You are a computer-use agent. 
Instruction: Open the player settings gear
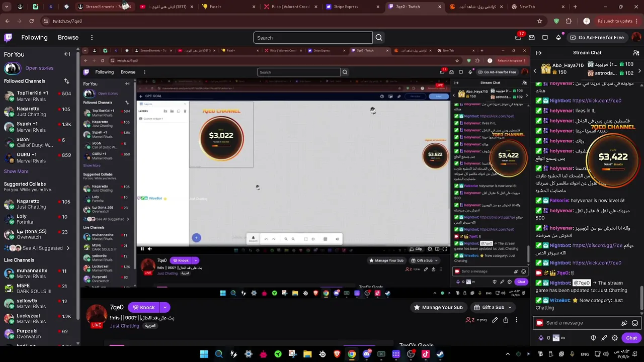[x=430, y=249]
